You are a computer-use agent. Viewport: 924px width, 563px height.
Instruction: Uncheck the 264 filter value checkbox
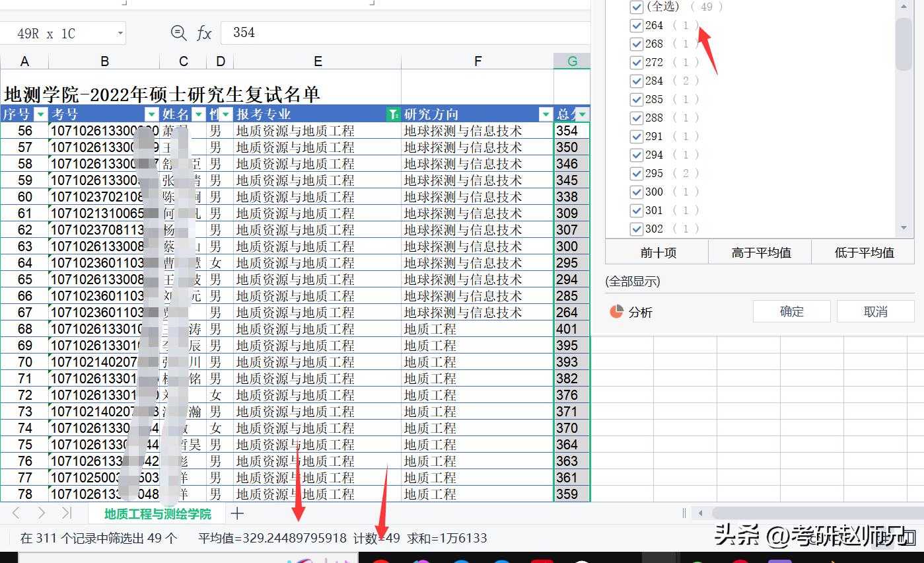(x=637, y=26)
